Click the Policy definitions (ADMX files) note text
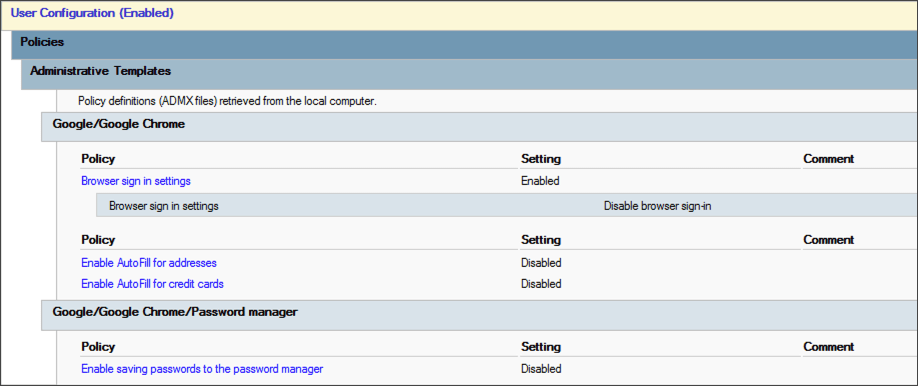 point(227,101)
